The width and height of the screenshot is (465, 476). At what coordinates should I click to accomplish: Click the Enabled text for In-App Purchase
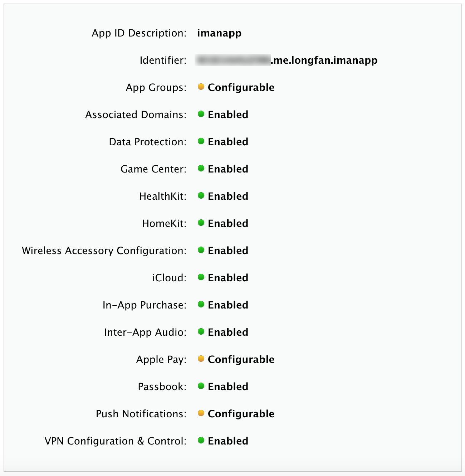click(x=228, y=305)
